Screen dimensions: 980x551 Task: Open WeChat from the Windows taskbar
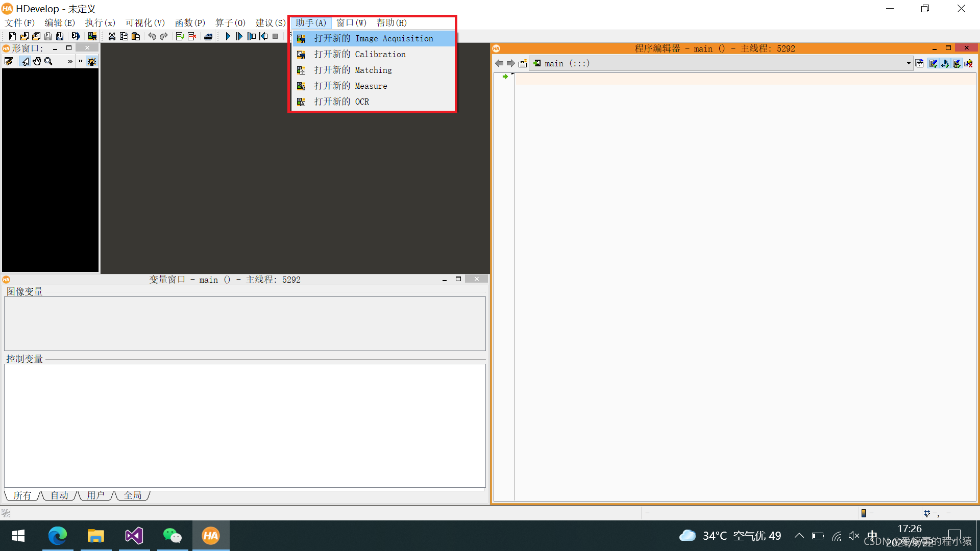(x=173, y=536)
